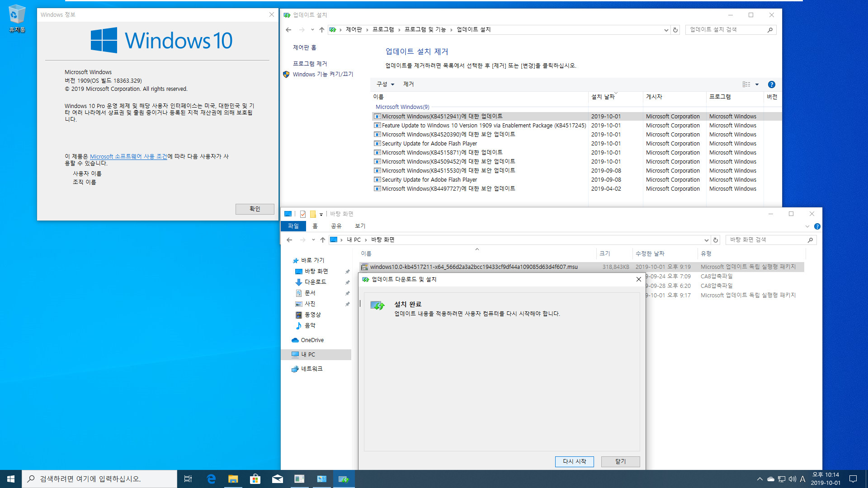Open the view options dropdown arrow
Image resolution: width=868 pixels, height=488 pixels.
click(757, 84)
